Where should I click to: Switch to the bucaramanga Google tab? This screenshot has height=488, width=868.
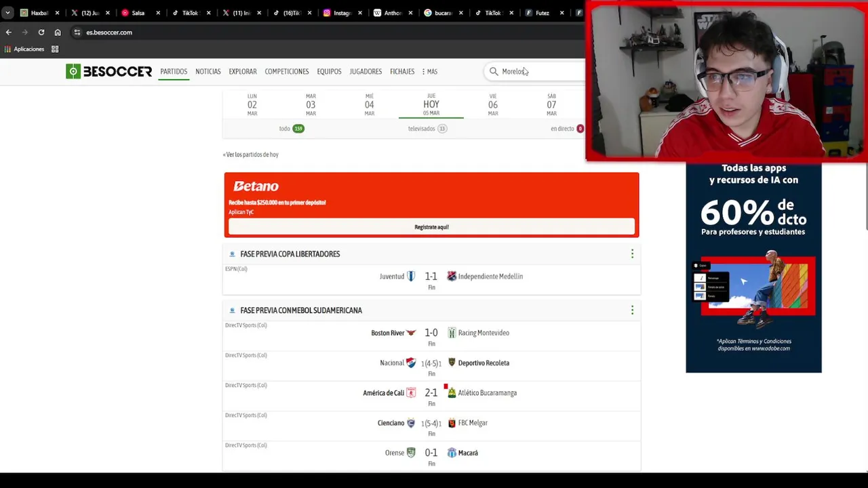pos(443,13)
